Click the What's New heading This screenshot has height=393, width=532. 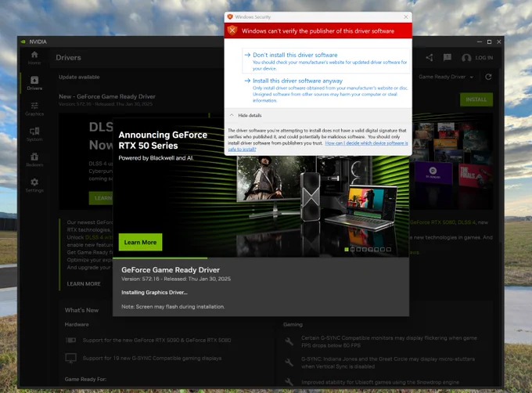point(82,310)
